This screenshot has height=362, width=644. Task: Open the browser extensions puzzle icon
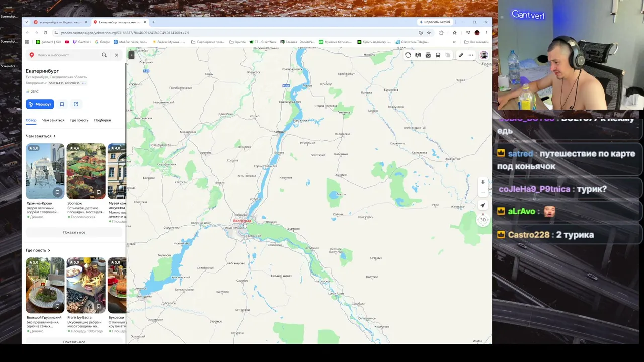[441, 33]
